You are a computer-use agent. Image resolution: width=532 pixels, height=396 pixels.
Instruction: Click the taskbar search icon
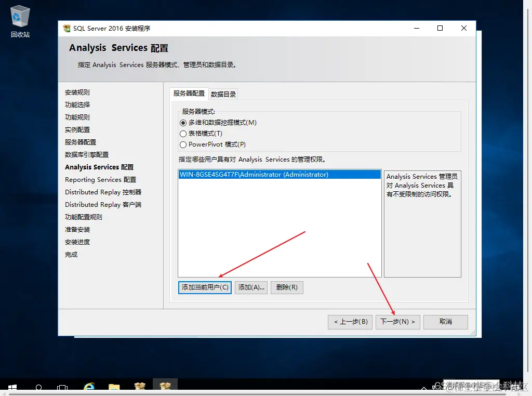[x=38, y=388]
